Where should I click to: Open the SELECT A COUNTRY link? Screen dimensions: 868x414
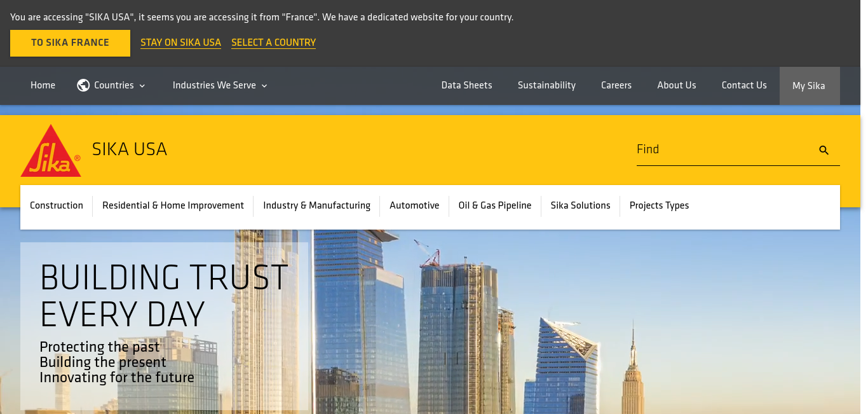(273, 43)
